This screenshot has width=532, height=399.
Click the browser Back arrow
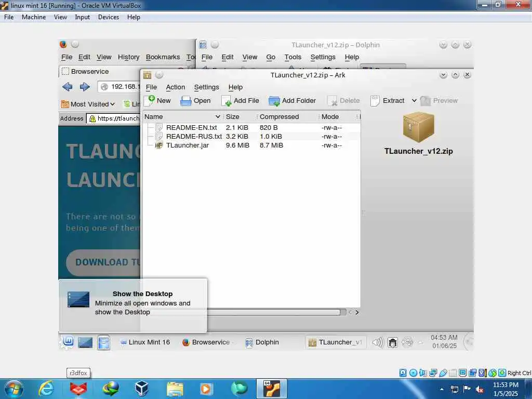coord(67,87)
